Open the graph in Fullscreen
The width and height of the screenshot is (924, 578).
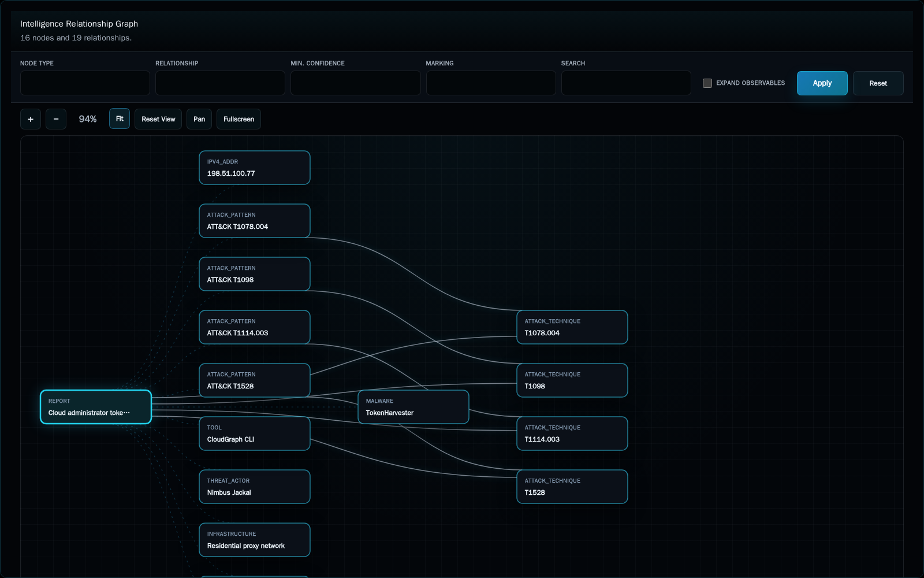[239, 119]
